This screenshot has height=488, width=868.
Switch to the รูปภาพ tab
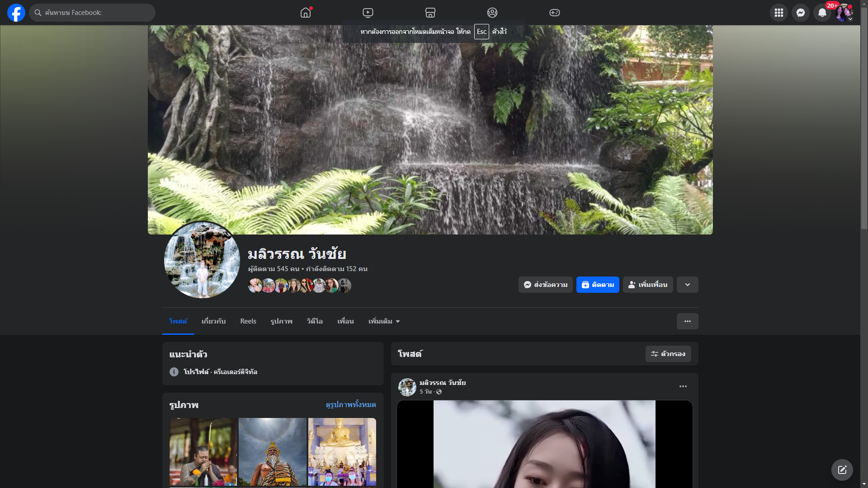tap(281, 321)
